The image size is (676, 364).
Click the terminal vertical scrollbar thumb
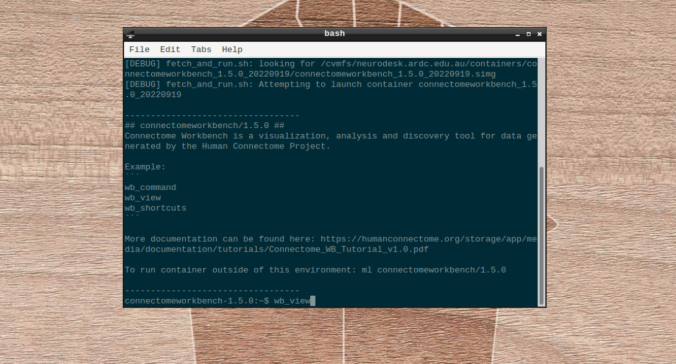541,235
